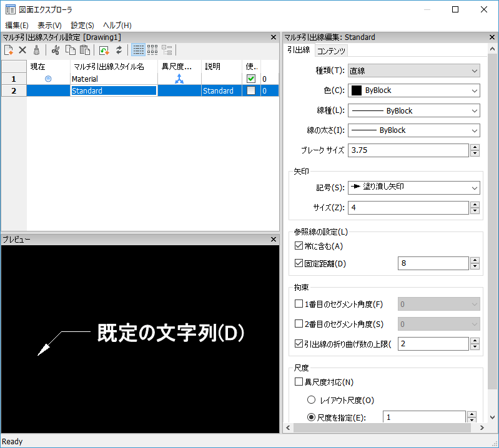Open the 線種(L) dropdown
The image size is (499, 448).
pos(413,110)
